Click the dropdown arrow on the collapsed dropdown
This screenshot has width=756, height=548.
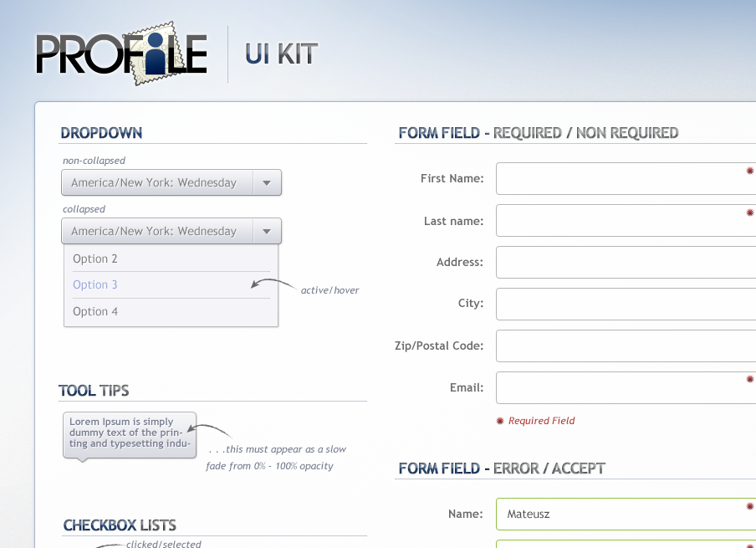pyautogui.click(x=268, y=231)
